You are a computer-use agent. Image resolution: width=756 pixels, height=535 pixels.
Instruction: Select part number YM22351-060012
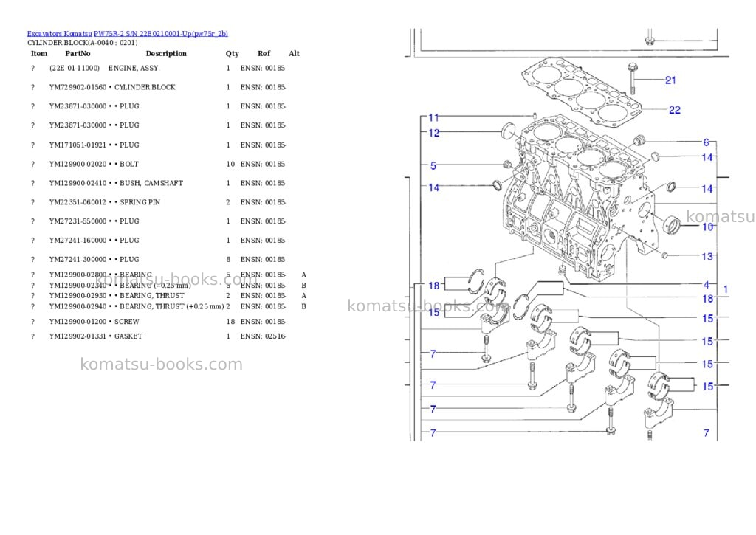(x=78, y=202)
